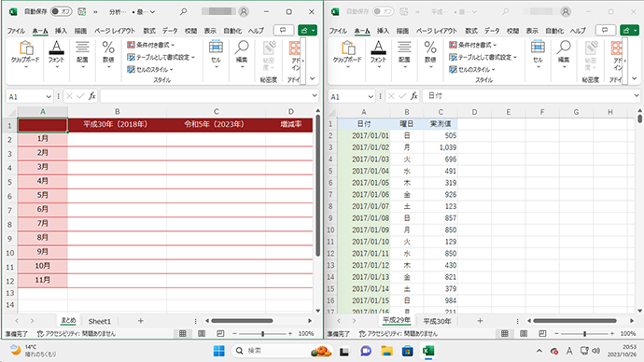This screenshot has height=362, width=644.
Task: Click Excel icon on Windows taskbar
Action: coord(428,351)
